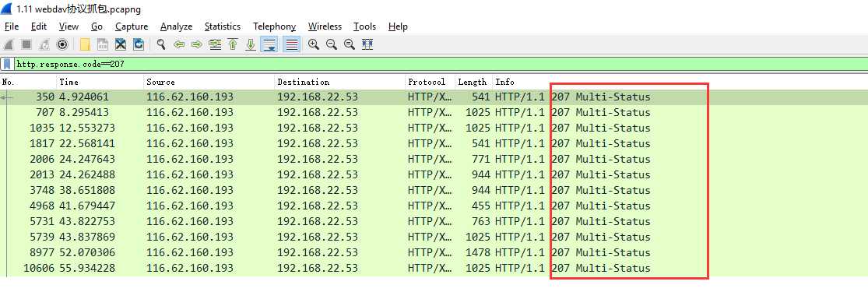Open the View menu
The image size is (868, 299).
click(69, 26)
